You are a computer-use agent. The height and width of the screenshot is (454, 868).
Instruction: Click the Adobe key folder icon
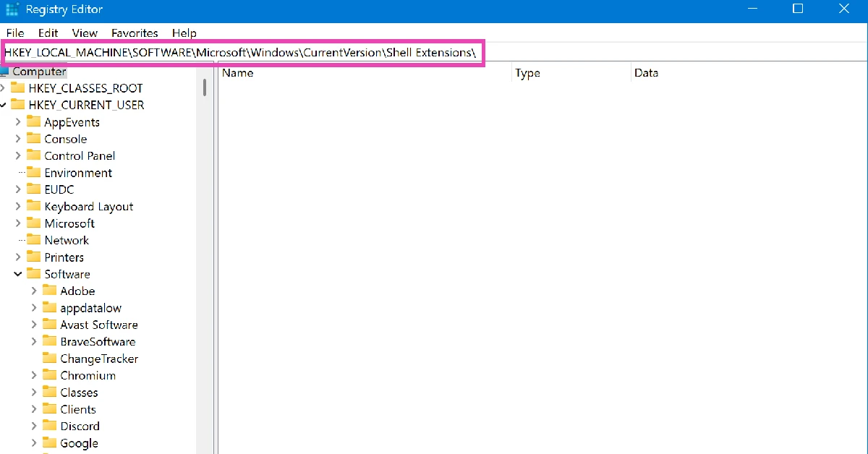pyautogui.click(x=49, y=291)
